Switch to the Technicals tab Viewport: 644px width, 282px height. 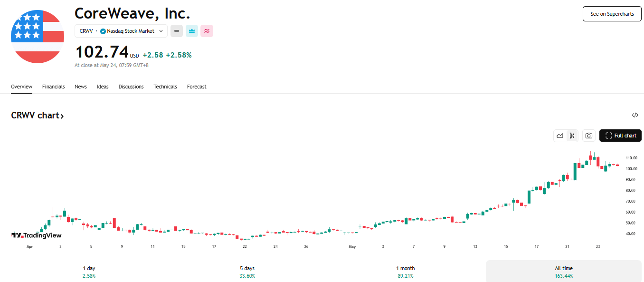point(165,87)
